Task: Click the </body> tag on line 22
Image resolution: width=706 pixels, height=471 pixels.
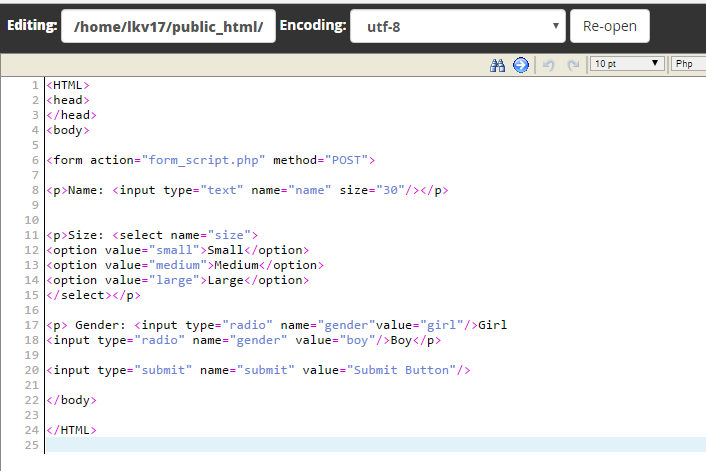Action: (x=72, y=400)
